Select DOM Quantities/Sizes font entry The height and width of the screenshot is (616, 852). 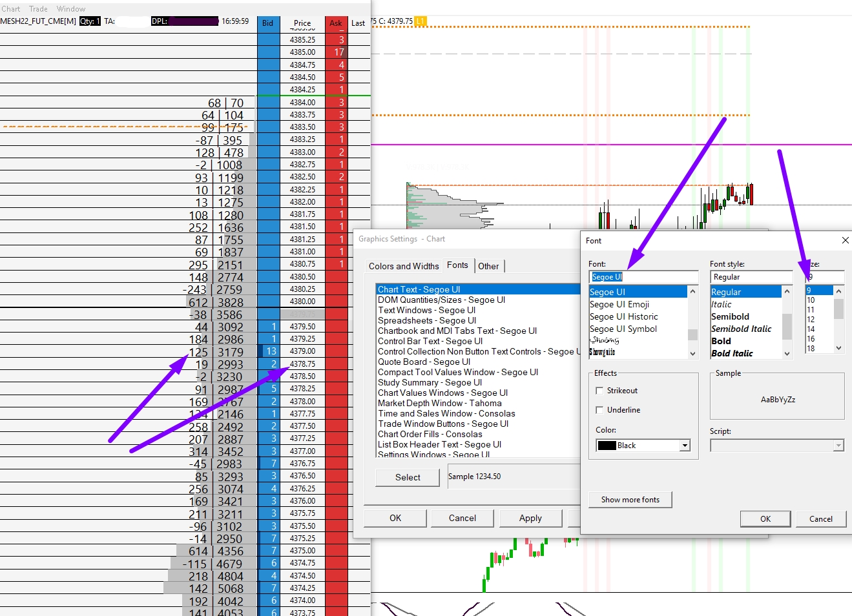(442, 300)
